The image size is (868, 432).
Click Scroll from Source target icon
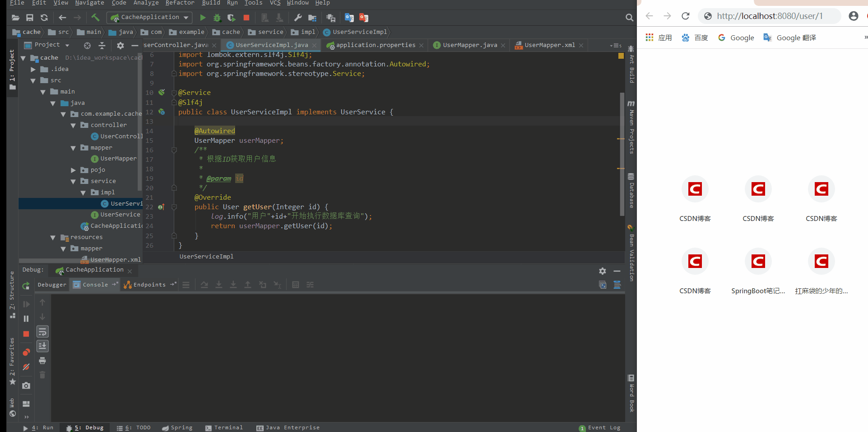[87, 45]
